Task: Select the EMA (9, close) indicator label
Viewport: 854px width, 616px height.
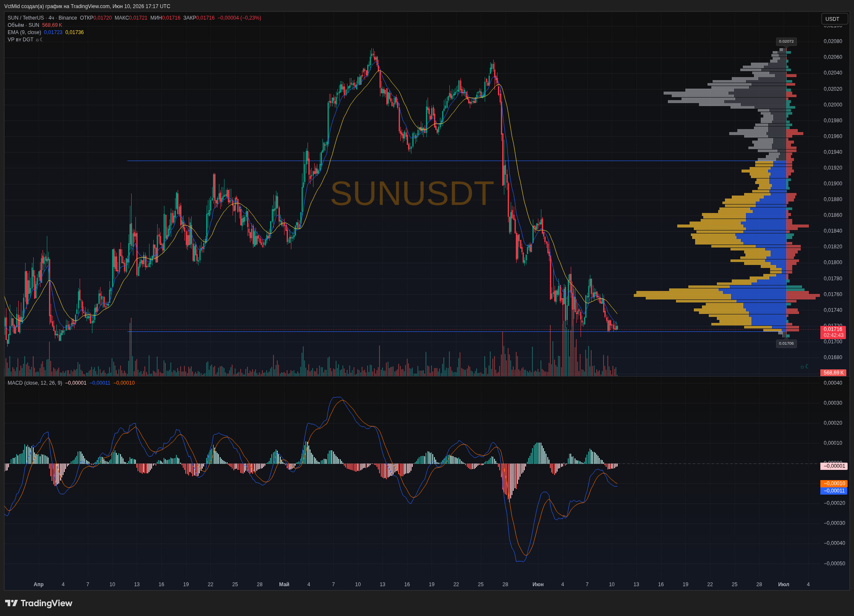Action: tap(24, 32)
